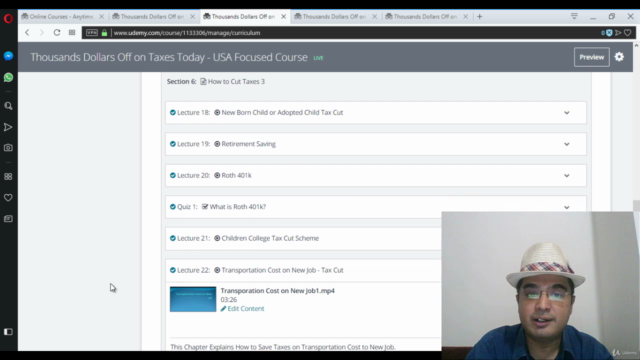
Task: Click published check mark on Lecture 20
Action: click(173, 176)
